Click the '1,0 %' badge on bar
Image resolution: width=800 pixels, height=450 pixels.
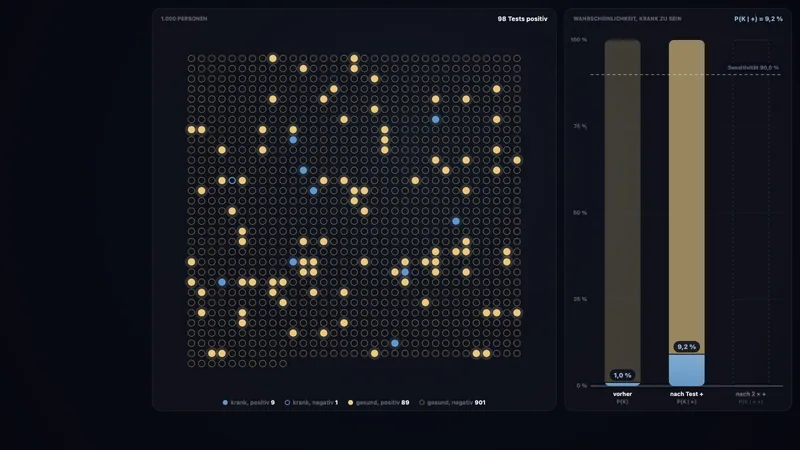622,375
